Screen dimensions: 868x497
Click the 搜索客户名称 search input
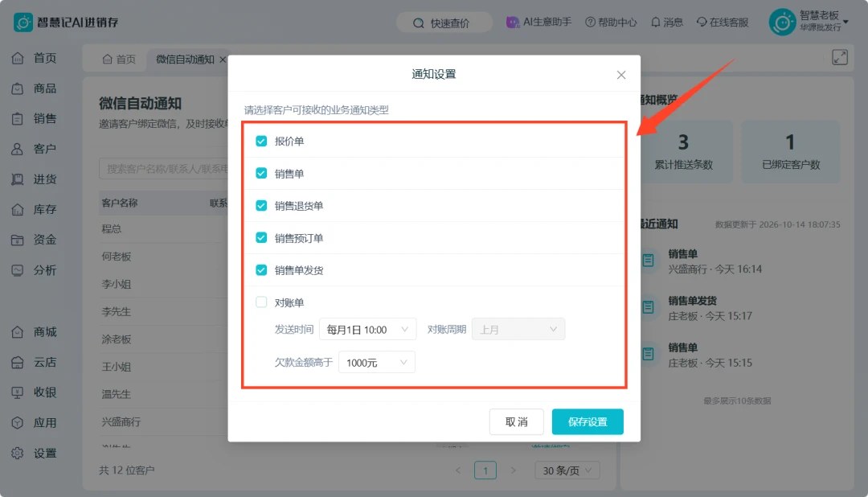164,168
